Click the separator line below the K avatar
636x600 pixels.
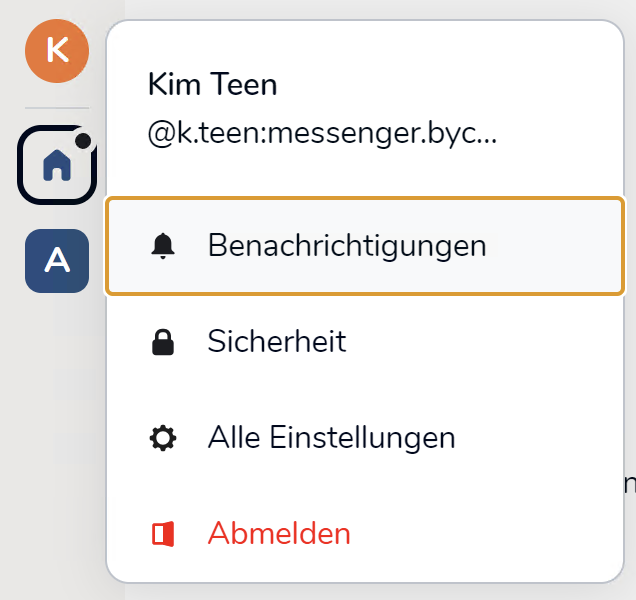[57, 107]
